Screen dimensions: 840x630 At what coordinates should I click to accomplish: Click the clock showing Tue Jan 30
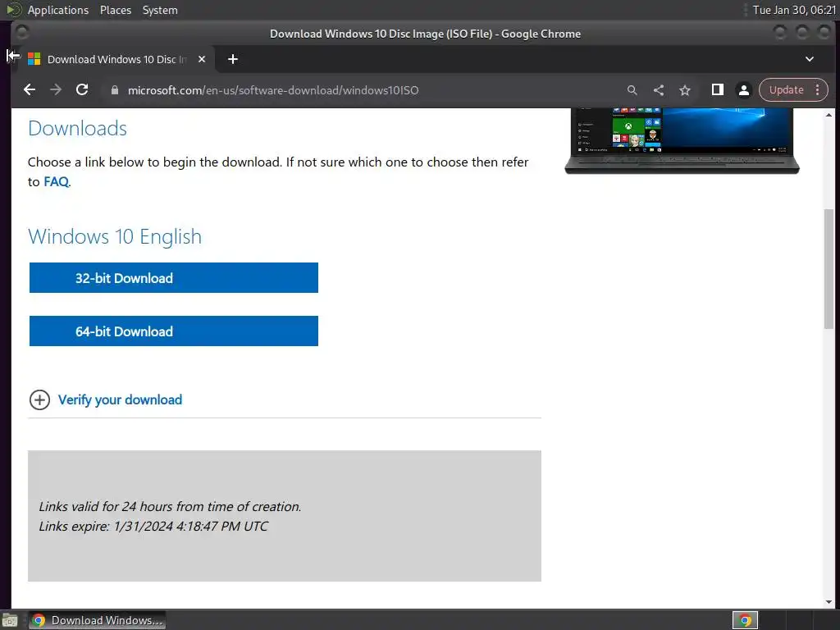coord(794,10)
